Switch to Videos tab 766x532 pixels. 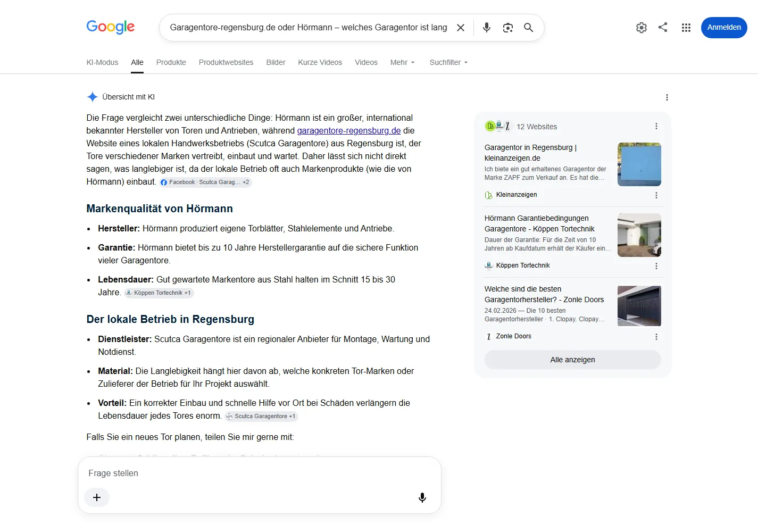click(366, 62)
